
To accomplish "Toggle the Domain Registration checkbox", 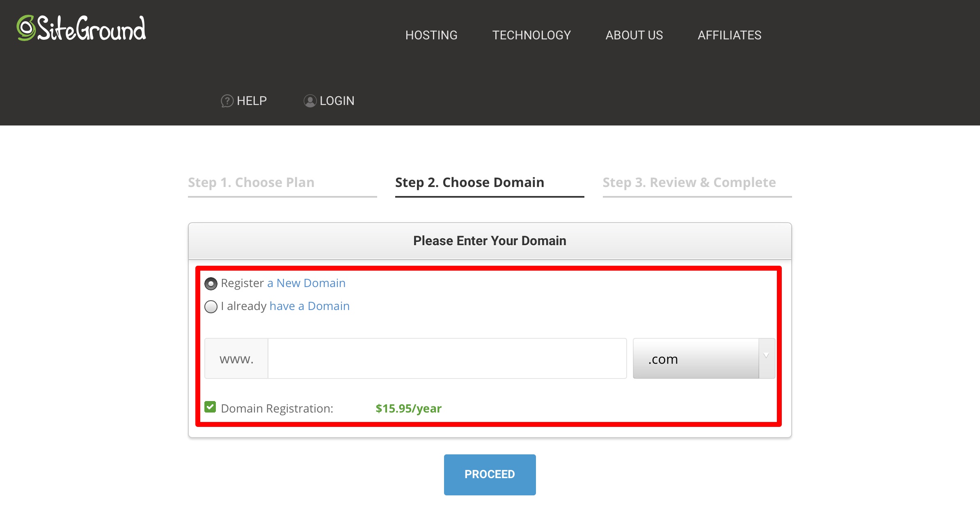I will 210,407.
